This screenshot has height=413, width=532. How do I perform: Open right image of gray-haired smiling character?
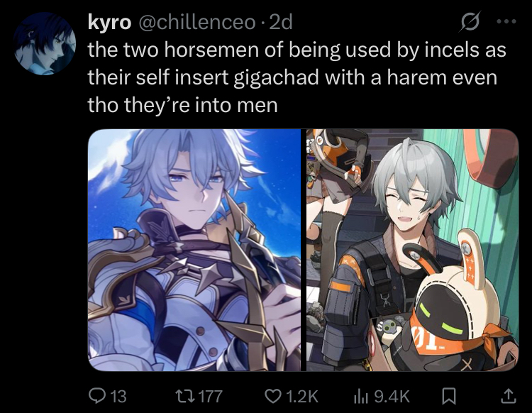coord(413,250)
